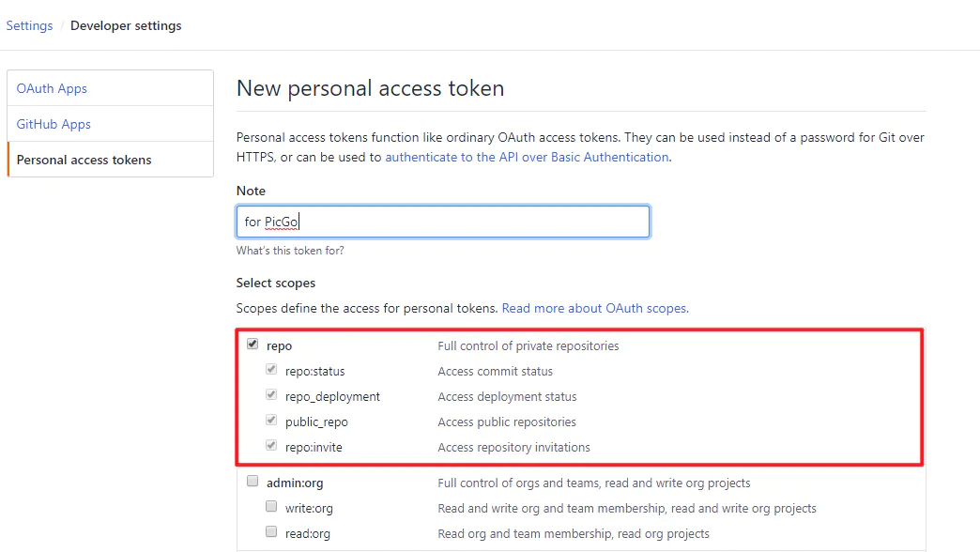This screenshot has height=552, width=980.
Task: Toggle the repo_deployment checkbox
Action: [x=271, y=395]
